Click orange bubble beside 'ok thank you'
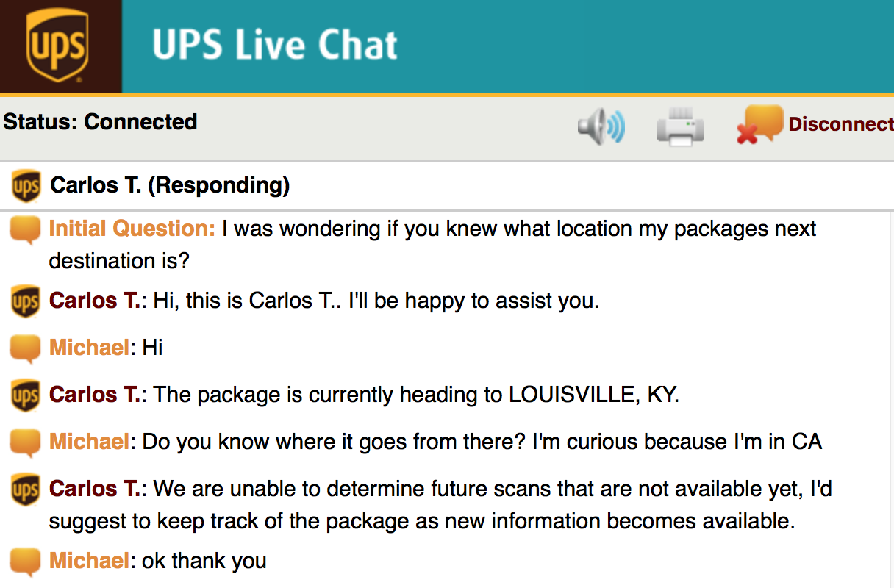 (x=26, y=563)
